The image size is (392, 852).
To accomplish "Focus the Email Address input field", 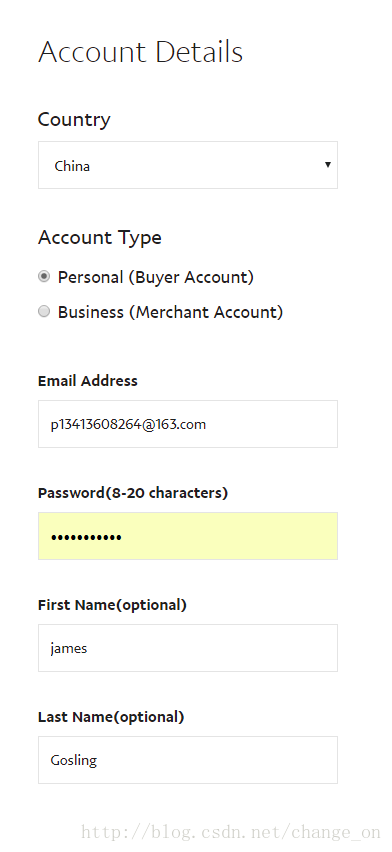I will click(x=188, y=424).
